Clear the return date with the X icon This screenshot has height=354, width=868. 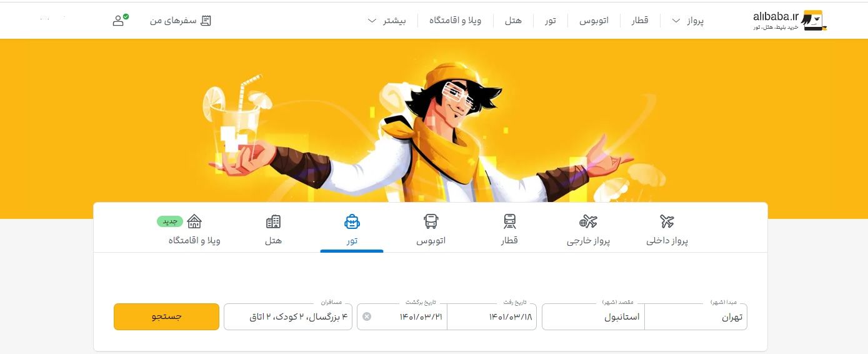[x=367, y=316]
